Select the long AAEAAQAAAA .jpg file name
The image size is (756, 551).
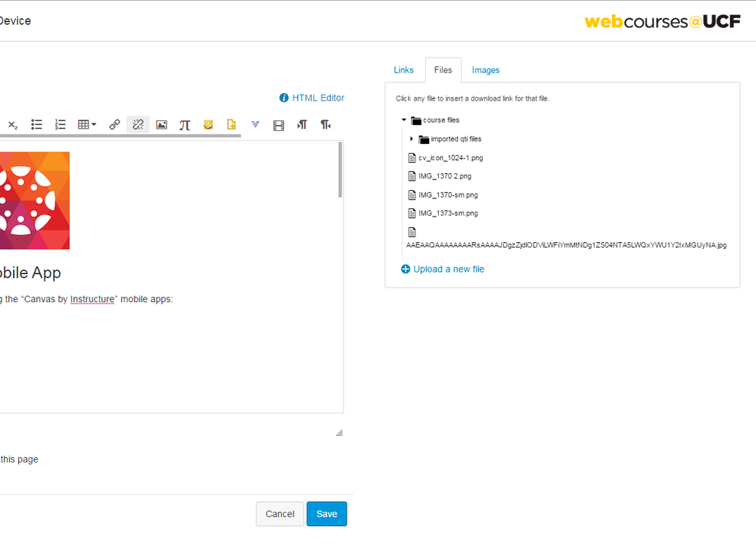pyautogui.click(x=566, y=245)
